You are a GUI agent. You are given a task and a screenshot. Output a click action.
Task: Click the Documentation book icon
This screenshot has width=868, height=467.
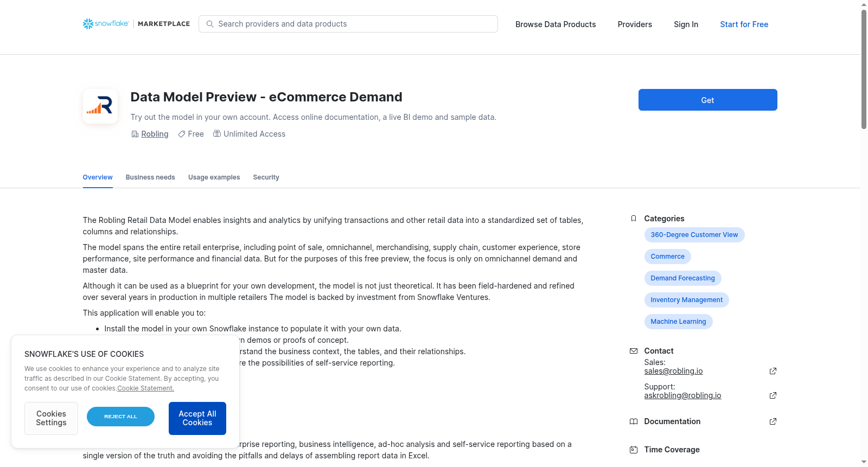pos(634,421)
